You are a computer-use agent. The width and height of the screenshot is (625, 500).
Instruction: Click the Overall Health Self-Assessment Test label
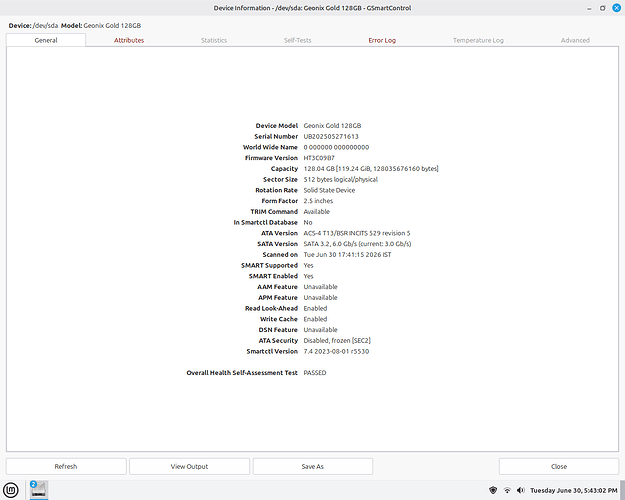tap(242, 373)
